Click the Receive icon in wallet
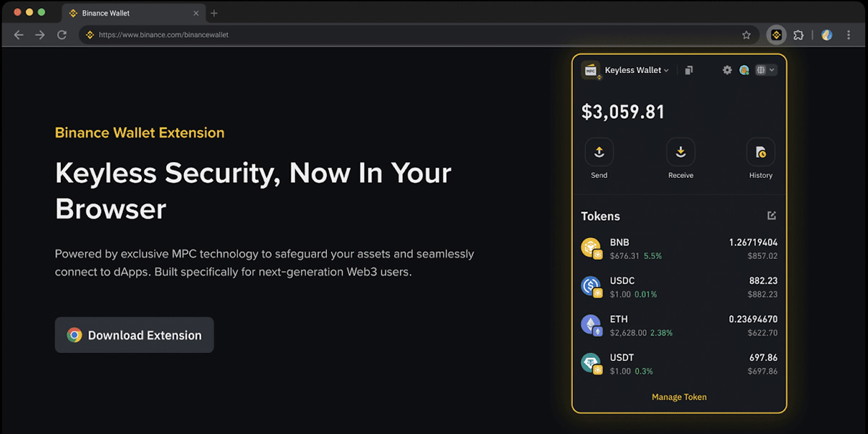The image size is (868, 434). 681,153
